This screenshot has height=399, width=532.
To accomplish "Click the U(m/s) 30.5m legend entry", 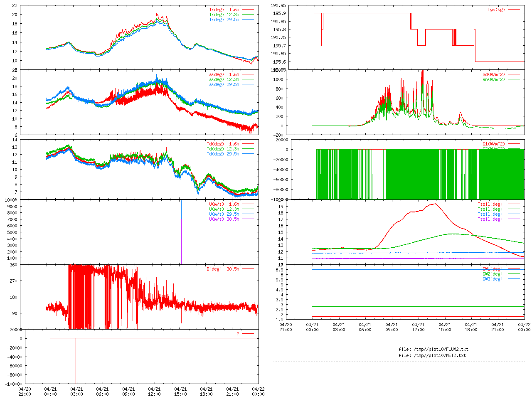I will pos(224,219).
